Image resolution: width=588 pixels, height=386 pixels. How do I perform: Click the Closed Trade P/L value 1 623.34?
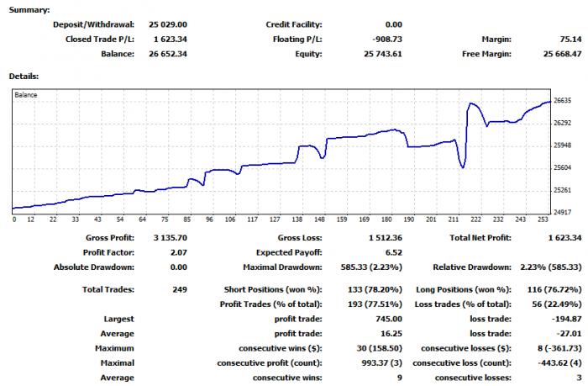coord(171,40)
